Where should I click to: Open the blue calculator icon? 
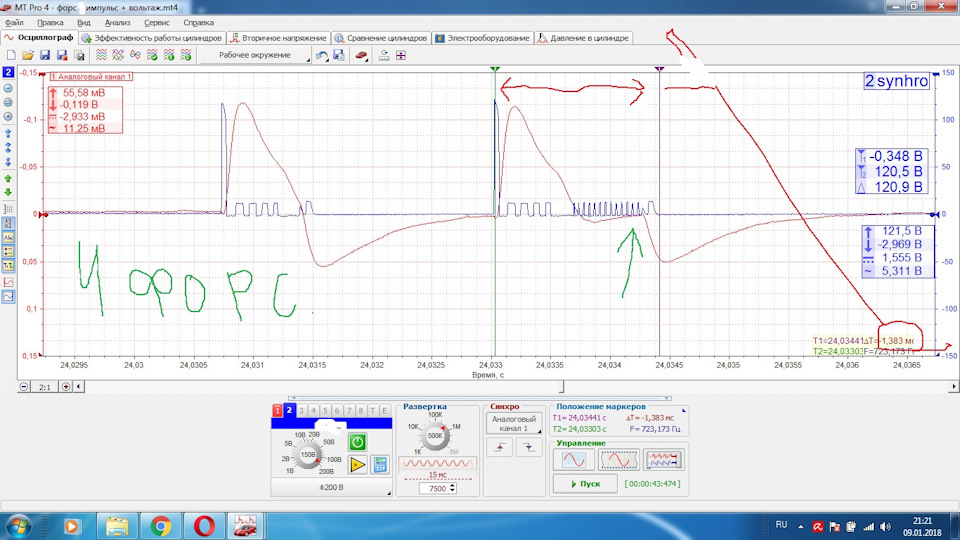click(x=380, y=465)
